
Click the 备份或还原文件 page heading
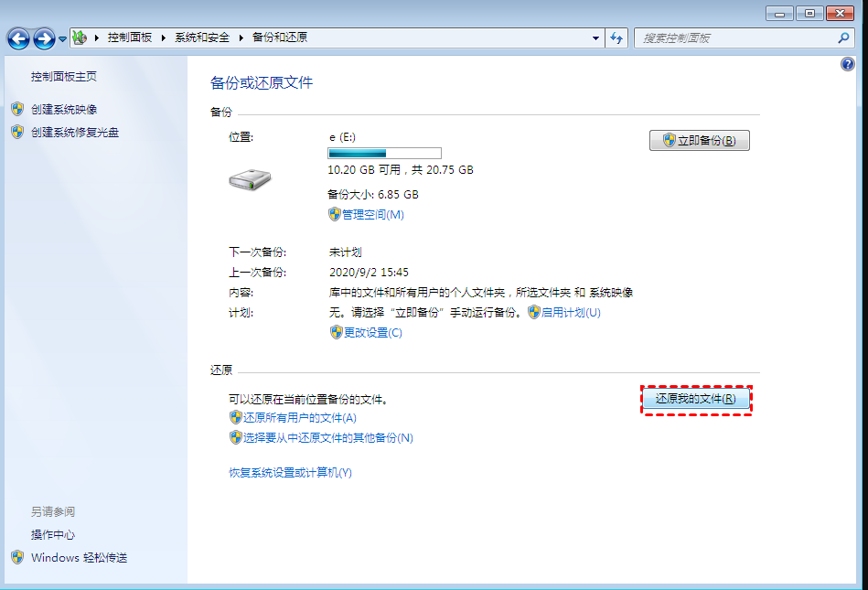pos(262,83)
